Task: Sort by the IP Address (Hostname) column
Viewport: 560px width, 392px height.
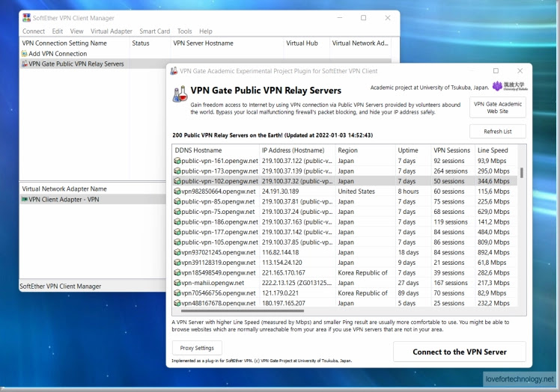Action: (297, 150)
